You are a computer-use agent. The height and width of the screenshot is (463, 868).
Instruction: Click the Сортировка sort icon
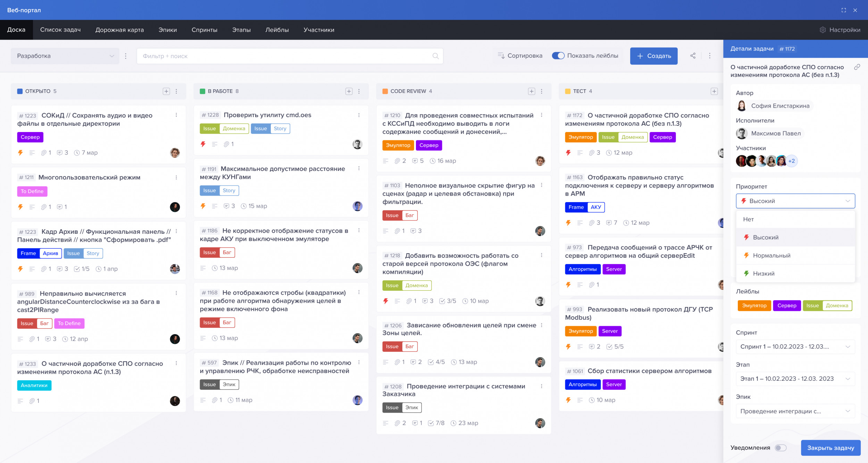(501, 56)
